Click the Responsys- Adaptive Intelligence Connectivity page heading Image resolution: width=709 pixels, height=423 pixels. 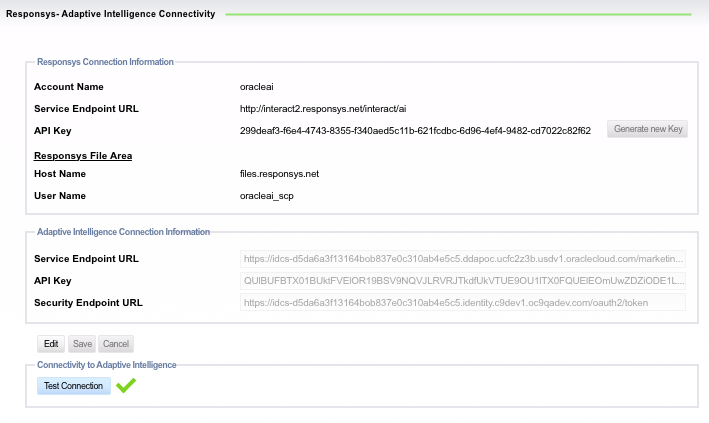click(110, 14)
